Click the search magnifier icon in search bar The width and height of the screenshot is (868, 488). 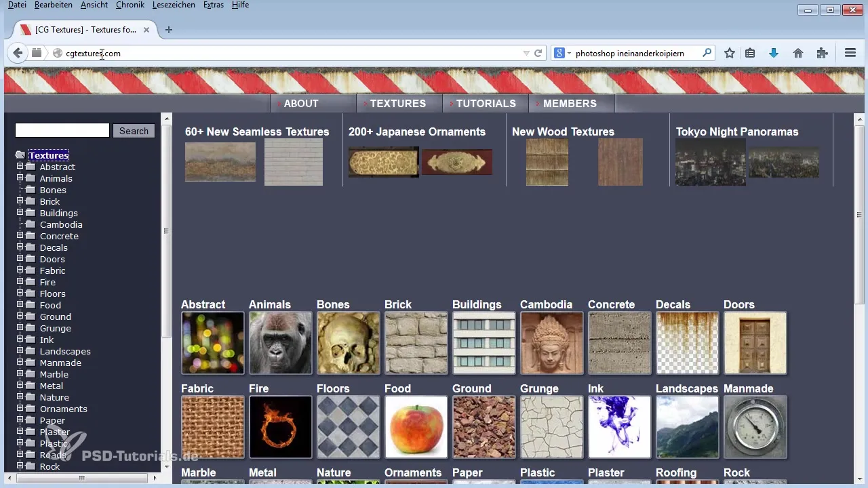(707, 53)
